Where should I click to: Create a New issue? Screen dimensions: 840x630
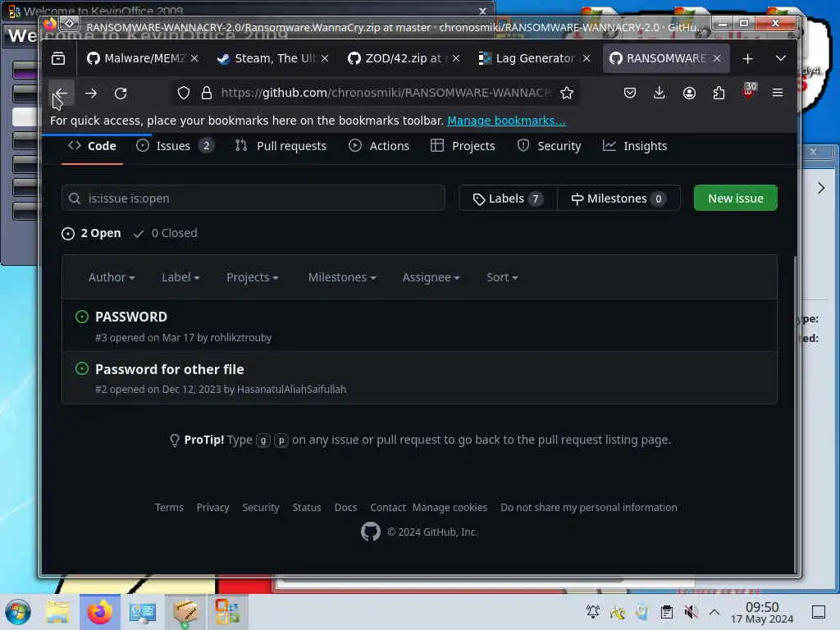point(736,199)
